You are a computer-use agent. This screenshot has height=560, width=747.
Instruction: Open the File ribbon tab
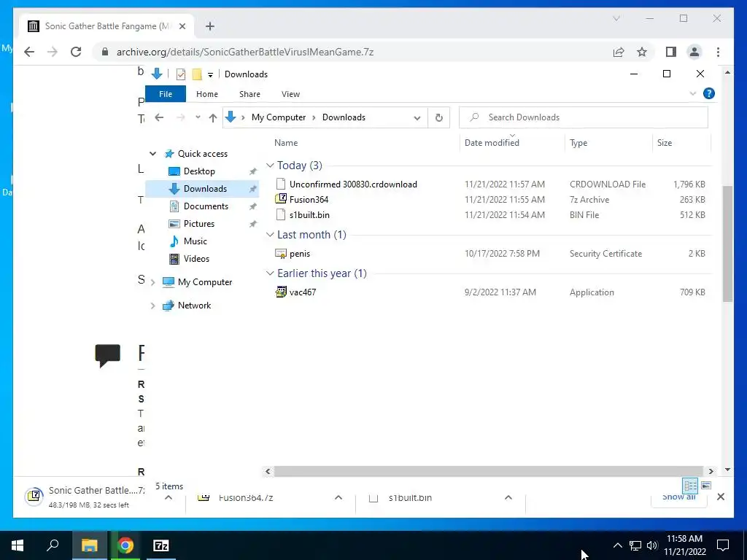166,94
